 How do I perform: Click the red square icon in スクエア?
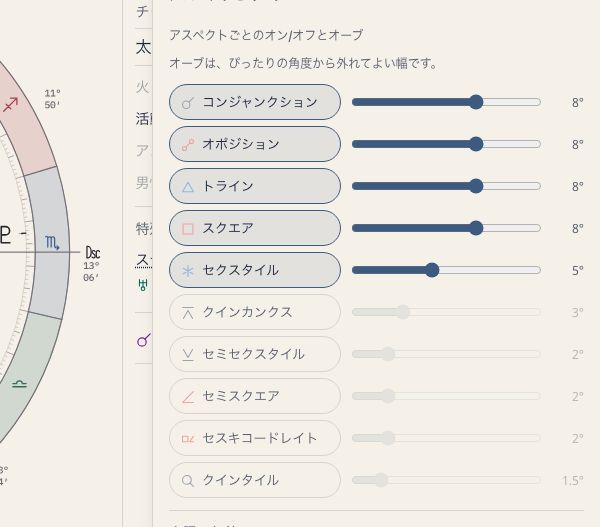click(188, 229)
